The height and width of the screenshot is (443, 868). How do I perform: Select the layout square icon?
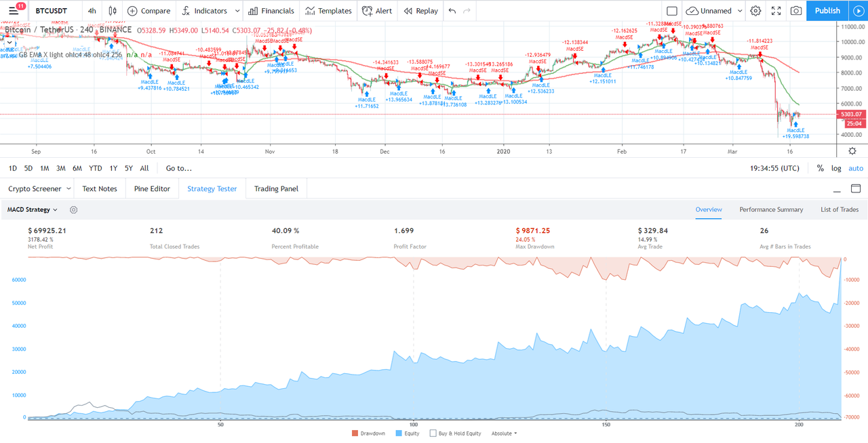(x=672, y=11)
